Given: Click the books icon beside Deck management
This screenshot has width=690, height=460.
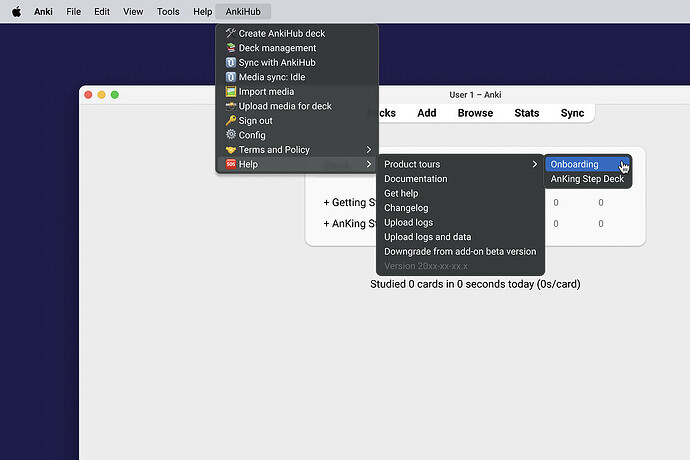Looking at the screenshot, I should tap(231, 48).
